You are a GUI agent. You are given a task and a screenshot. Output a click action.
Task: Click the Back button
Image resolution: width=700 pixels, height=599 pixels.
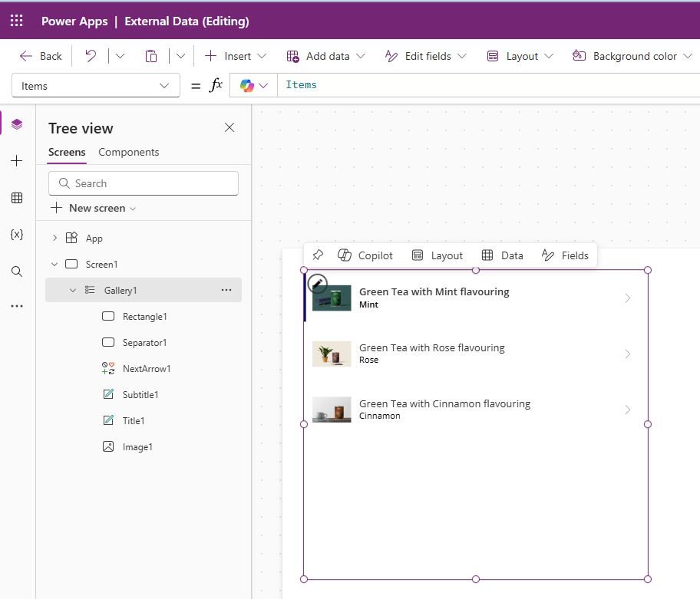tap(41, 56)
